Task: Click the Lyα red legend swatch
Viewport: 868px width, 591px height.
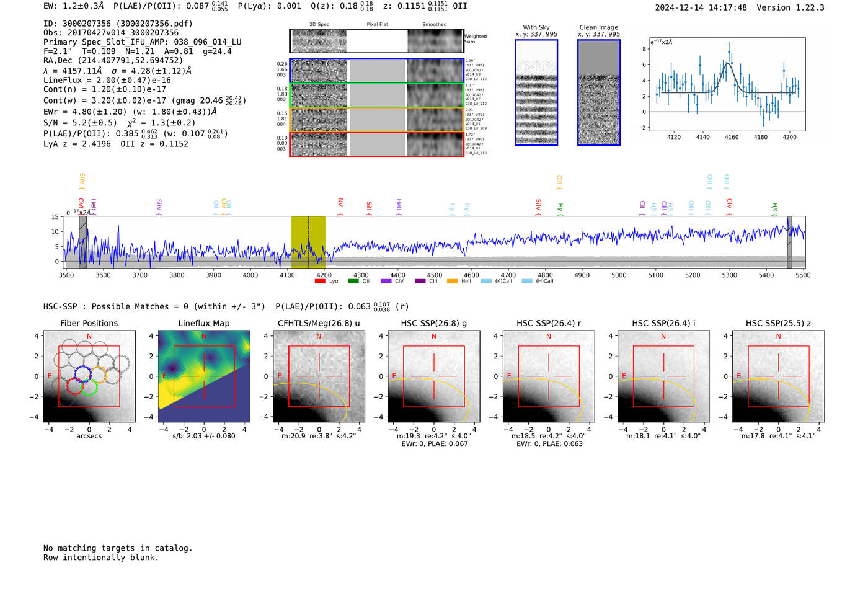Action: point(320,282)
